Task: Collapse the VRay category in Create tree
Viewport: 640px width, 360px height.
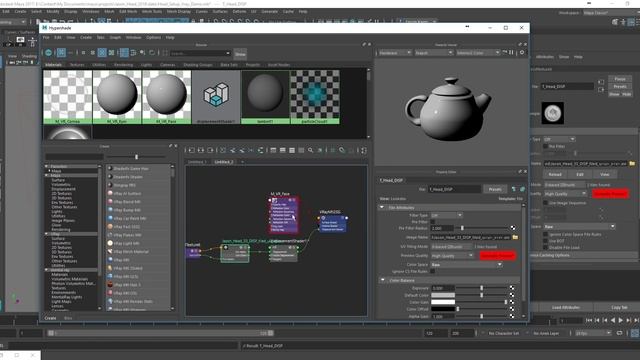Action: coord(47,234)
